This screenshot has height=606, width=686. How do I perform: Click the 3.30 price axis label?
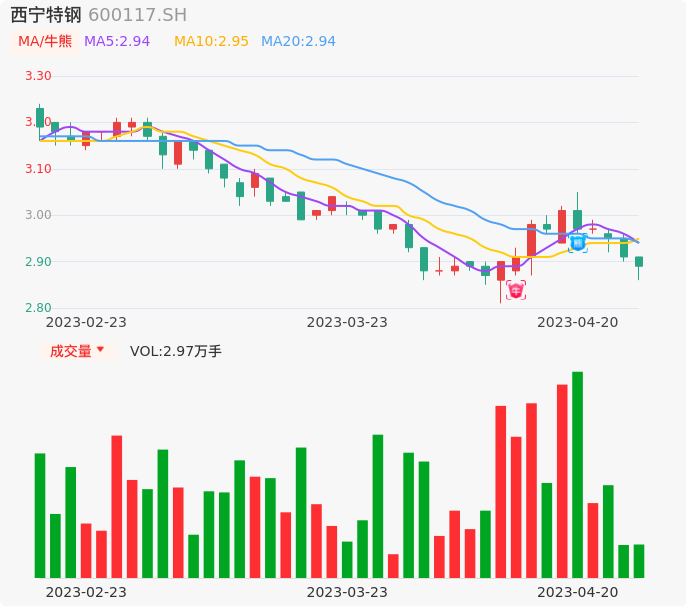[38, 76]
